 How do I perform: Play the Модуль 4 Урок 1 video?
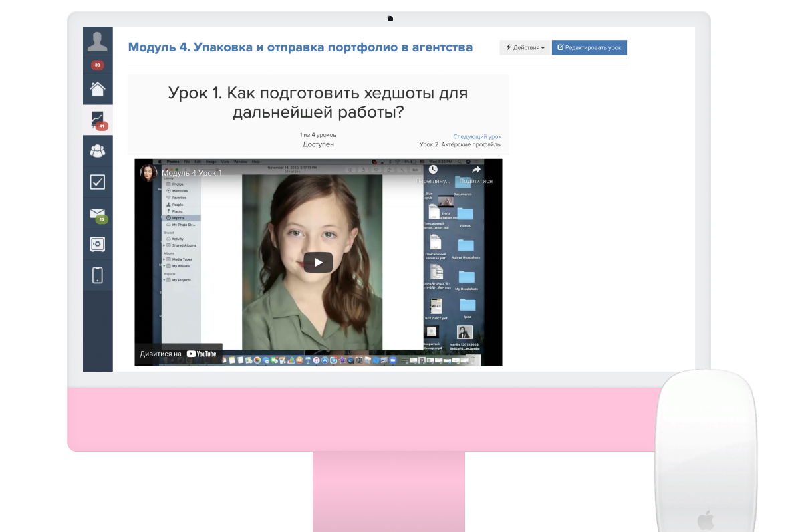coord(318,263)
